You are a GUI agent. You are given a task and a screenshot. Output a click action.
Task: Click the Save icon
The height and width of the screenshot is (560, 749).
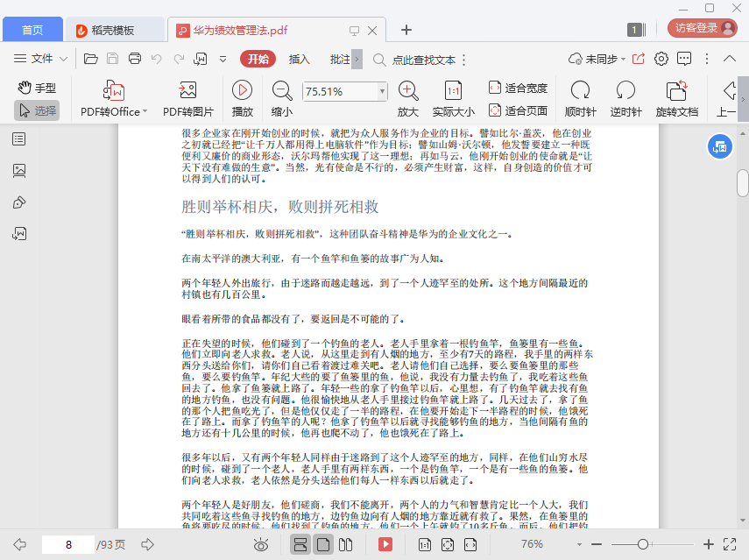[x=113, y=59]
